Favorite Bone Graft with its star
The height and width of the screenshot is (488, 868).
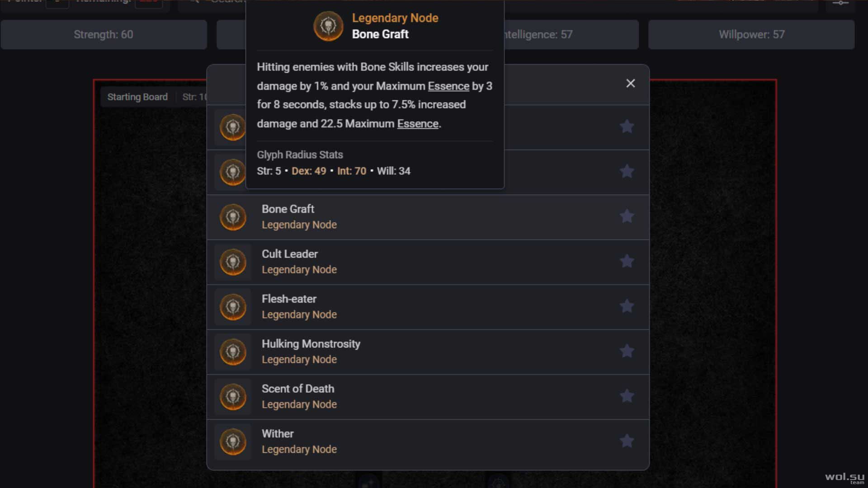(x=627, y=216)
